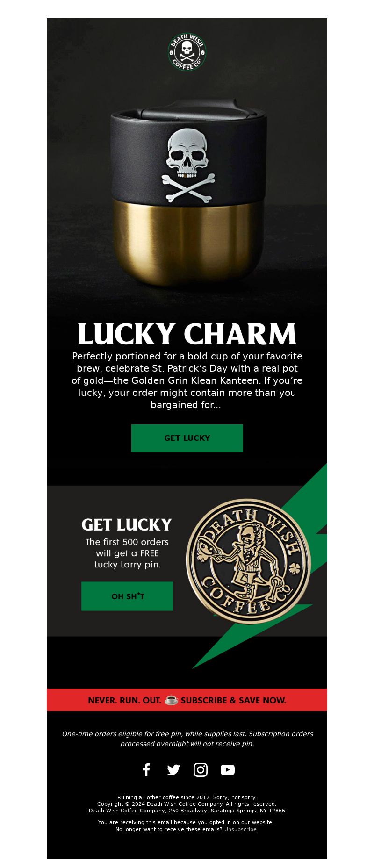The width and height of the screenshot is (374, 868).
Task: Click the Subscribe & Save Now red banner
Action: pyautogui.click(x=187, y=700)
